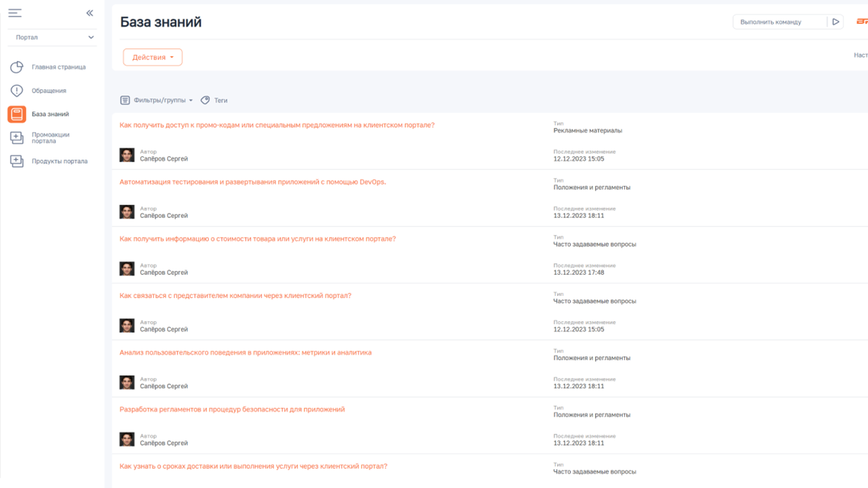Click the tag icon next to Теги
The height and width of the screenshot is (488, 868).
tap(205, 99)
